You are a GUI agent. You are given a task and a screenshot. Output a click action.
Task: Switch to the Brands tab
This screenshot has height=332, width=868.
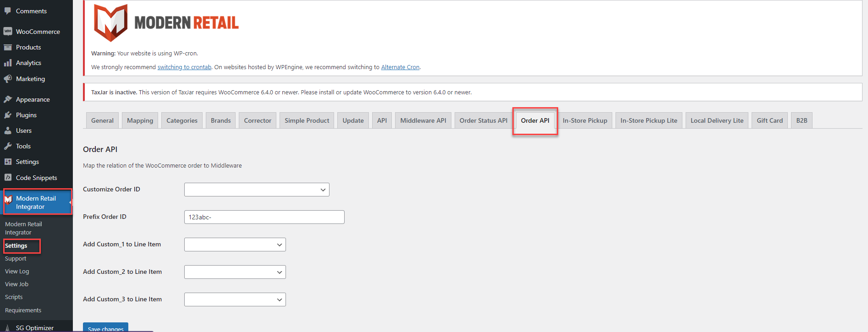(x=221, y=120)
